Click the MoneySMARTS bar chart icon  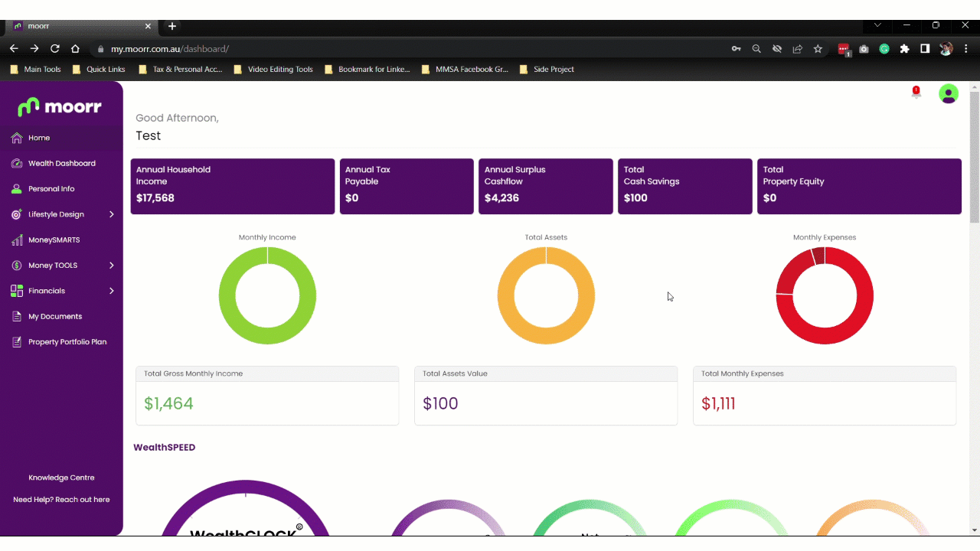tap(17, 240)
